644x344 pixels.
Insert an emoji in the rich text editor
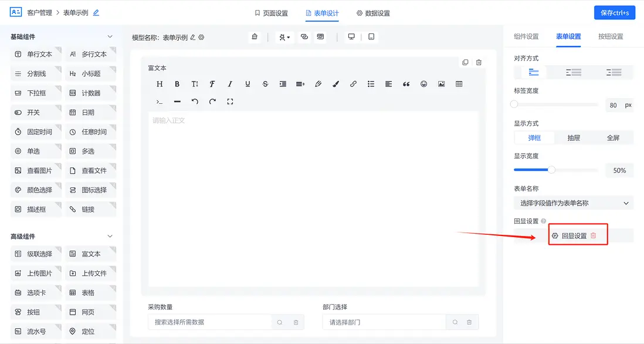click(423, 83)
